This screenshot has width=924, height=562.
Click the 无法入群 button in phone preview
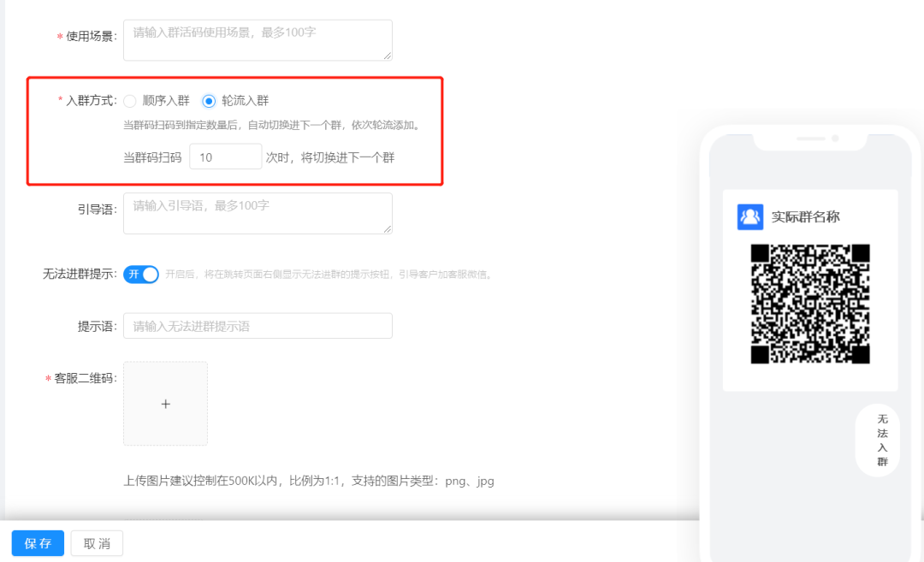pos(878,440)
